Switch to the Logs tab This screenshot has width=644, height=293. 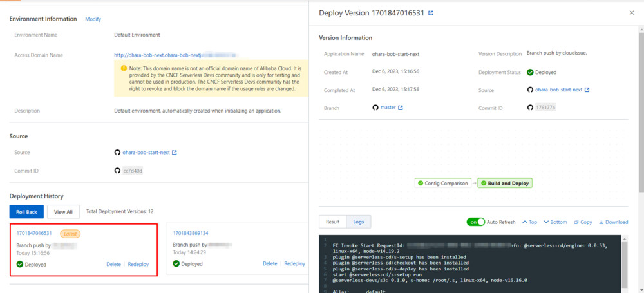click(358, 222)
